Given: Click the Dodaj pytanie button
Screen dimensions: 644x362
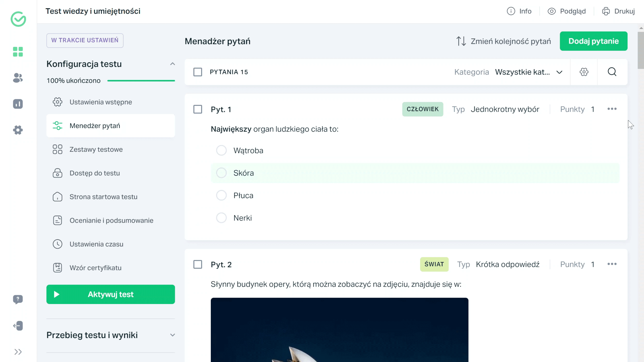Looking at the screenshot, I should coord(593,41).
